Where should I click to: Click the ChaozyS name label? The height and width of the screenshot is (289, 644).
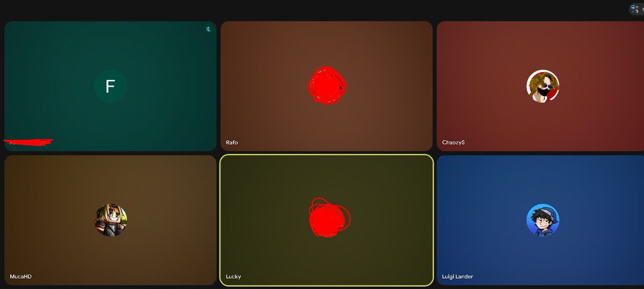coord(453,142)
